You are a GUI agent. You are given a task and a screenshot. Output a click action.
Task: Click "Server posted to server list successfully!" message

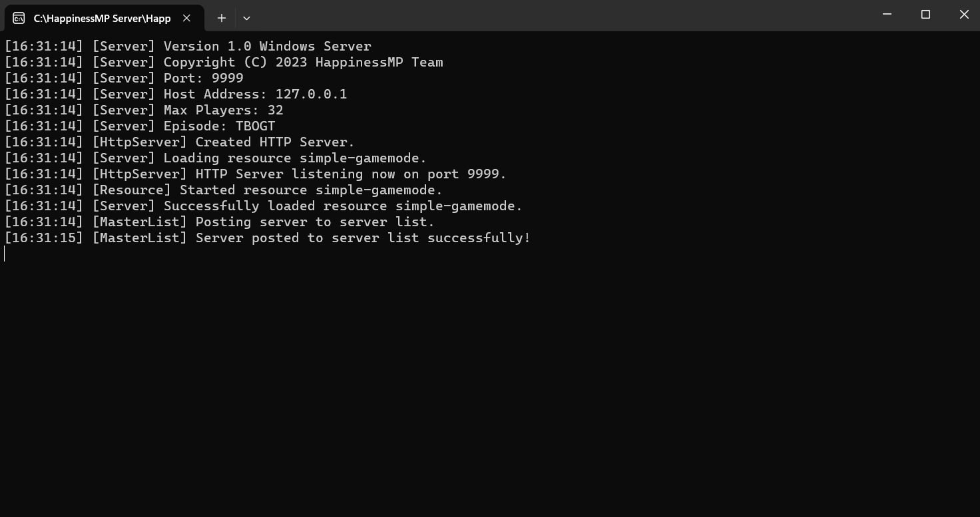pos(364,238)
